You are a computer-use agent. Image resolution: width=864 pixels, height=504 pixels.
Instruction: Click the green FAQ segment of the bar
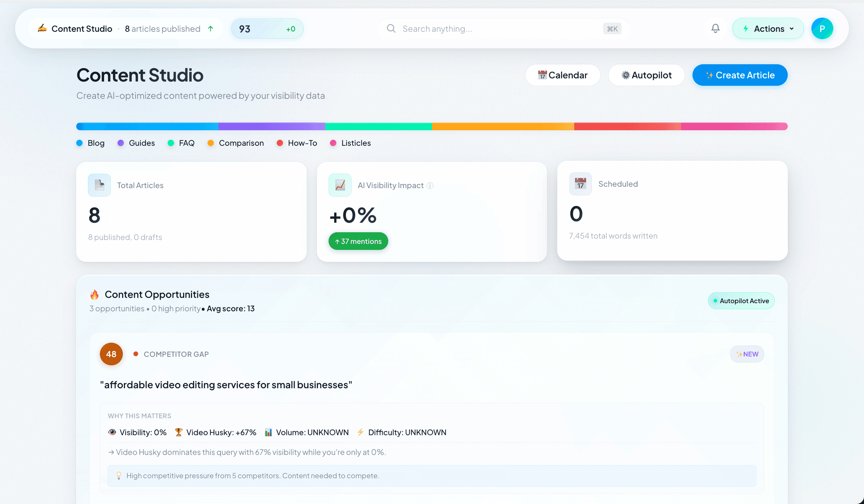click(x=378, y=126)
